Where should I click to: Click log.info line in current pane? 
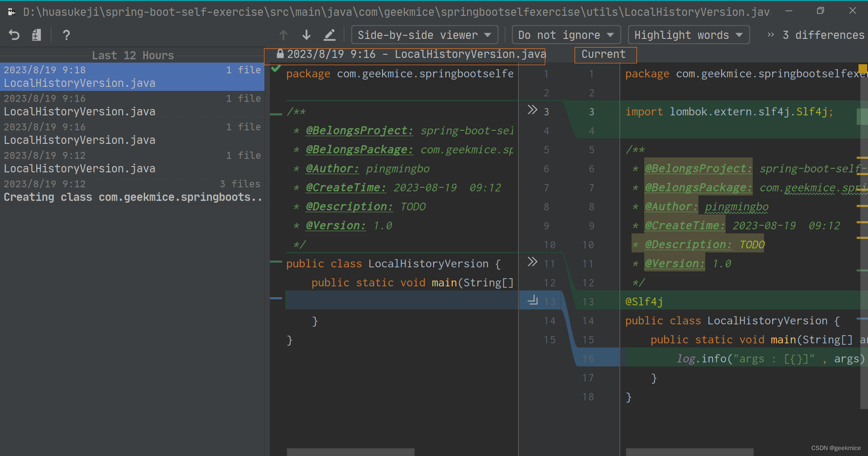(x=770, y=359)
